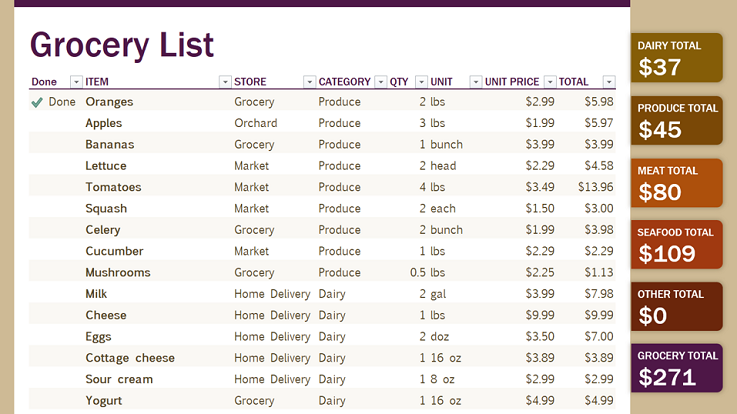
Task: Click the OTHER TOTAL $0 tile
Action: click(676, 306)
